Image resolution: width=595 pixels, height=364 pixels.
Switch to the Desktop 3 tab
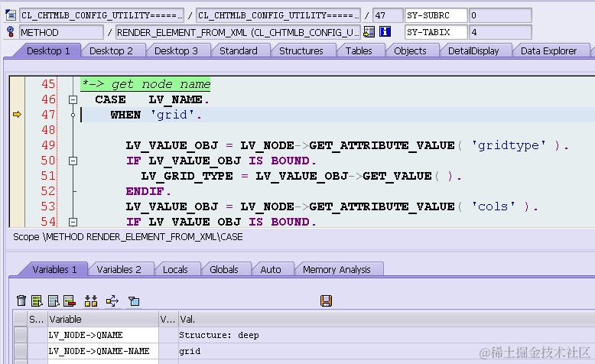[177, 51]
